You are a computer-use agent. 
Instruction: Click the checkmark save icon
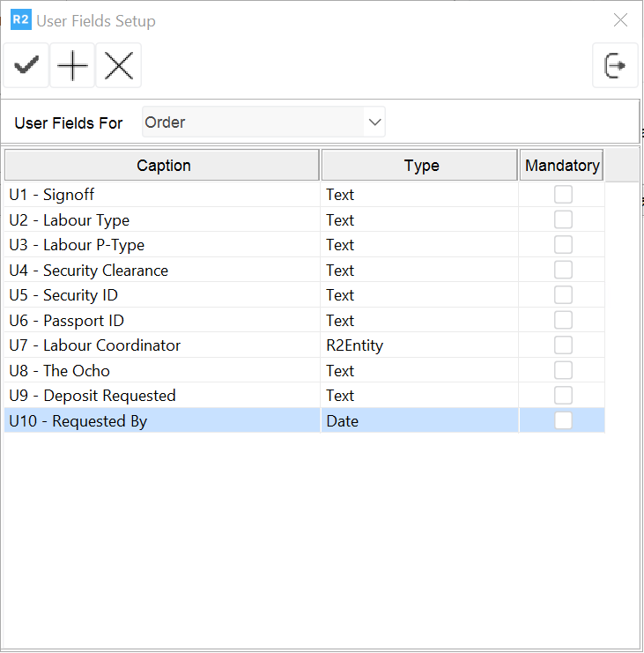(x=26, y=66)
